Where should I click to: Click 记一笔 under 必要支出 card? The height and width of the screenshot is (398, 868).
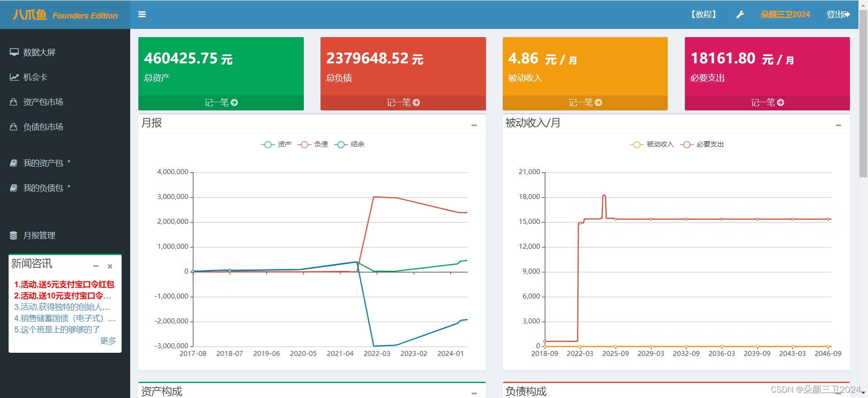763,103
